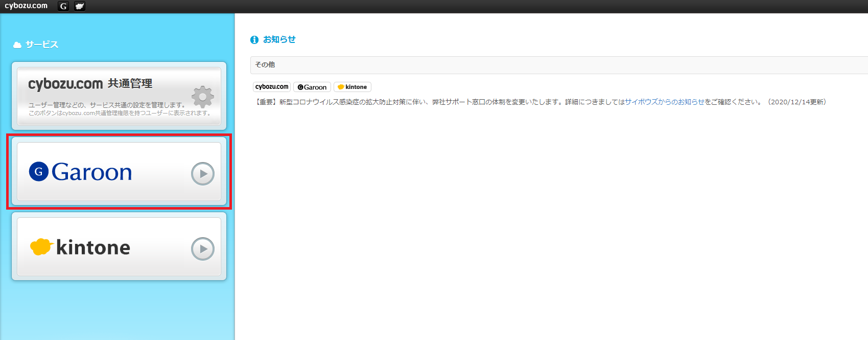
Task: Open the Garoon service card
Action: [x=119, y=172]
